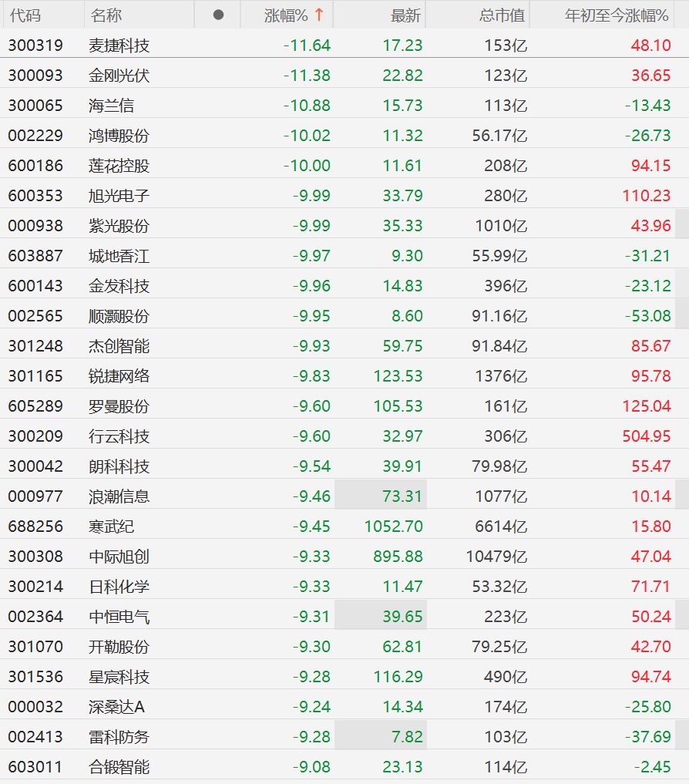Select 合锻智能 at list bottom
This screenshot has height=784, width=689.
coord(344,766)
